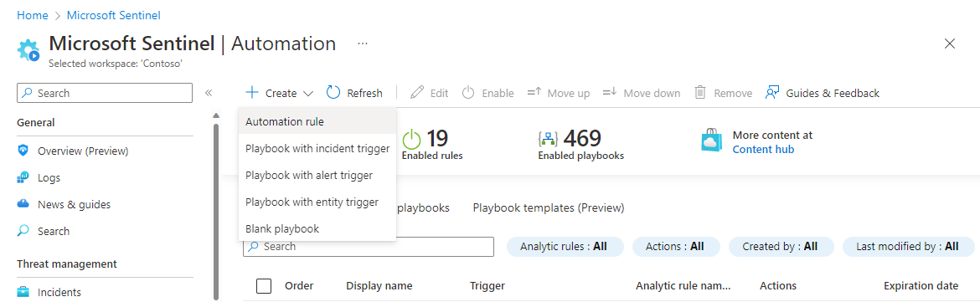This screenshot has width=980, height=302.
Task: Click the Microsoft Sentinel gear logo icon
Action: pos(28,49)
